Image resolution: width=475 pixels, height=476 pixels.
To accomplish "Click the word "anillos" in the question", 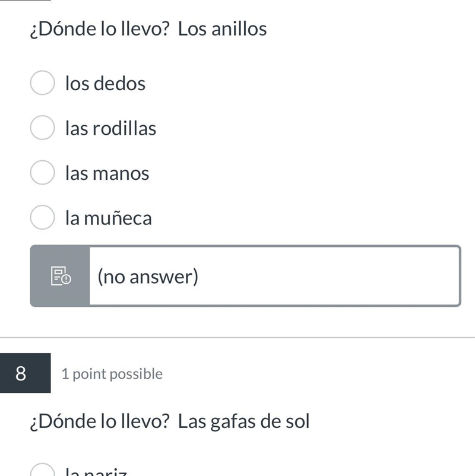I will (x=239, y=29).
